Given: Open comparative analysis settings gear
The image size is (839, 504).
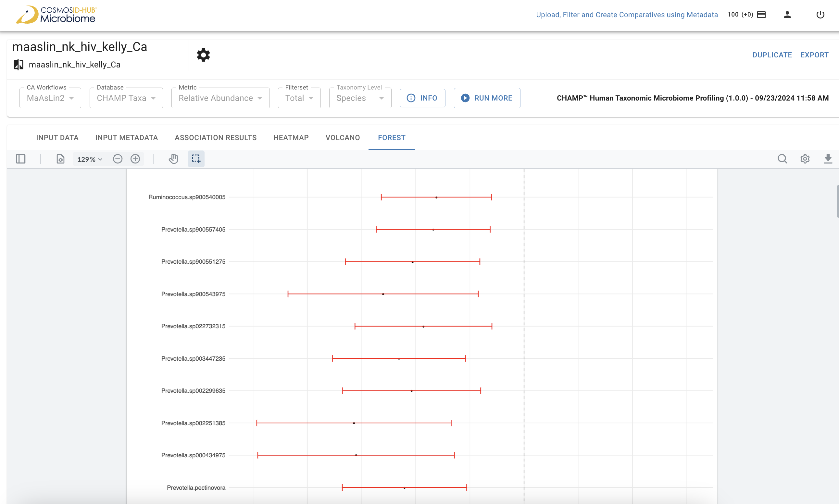Looking at the screenshot, I should pos(203,55).
